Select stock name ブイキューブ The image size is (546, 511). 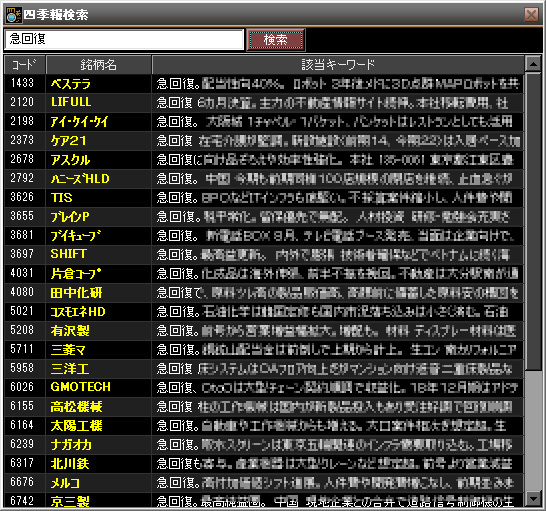pos(76,235)
